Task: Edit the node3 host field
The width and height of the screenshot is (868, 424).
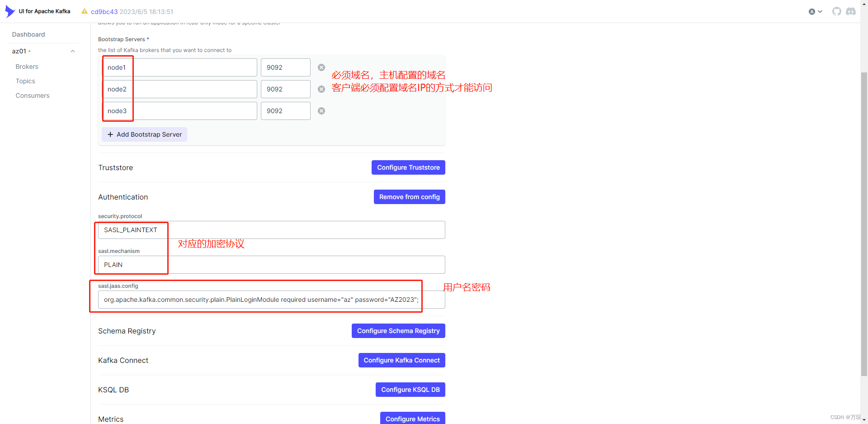Action: tap(179, 111)
